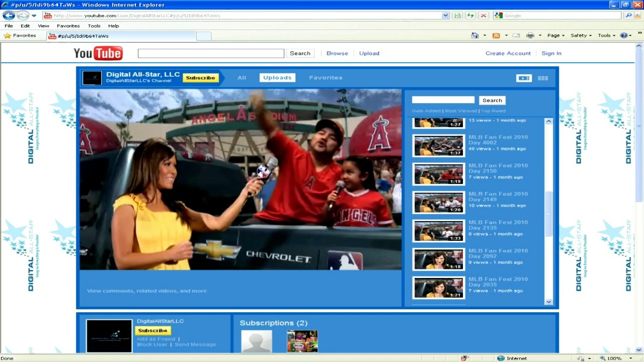Screen dimensions: 644x362
Task: Click the blue Help question mark icon
Action: (x=624, y=36)
